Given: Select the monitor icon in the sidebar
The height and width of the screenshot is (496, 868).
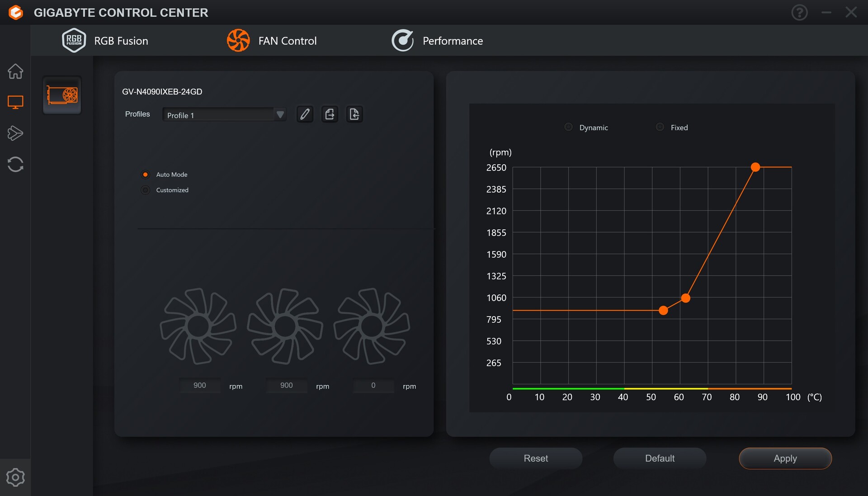Looking at the screenshot, I should 15,102.
